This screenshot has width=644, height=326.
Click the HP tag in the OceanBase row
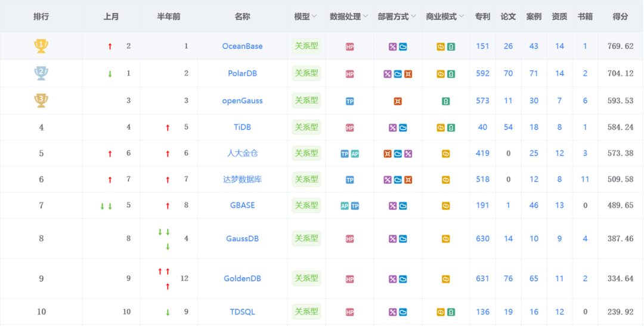click(x=349, y=47)
